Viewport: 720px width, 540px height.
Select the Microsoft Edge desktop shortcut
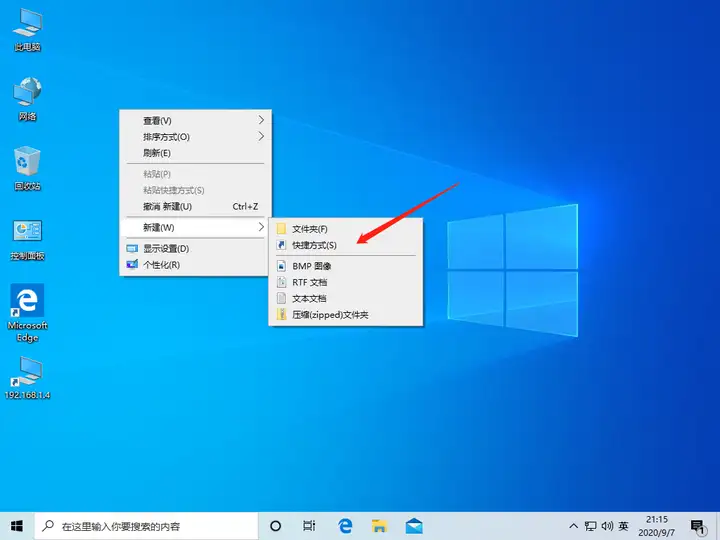[27, 313]
